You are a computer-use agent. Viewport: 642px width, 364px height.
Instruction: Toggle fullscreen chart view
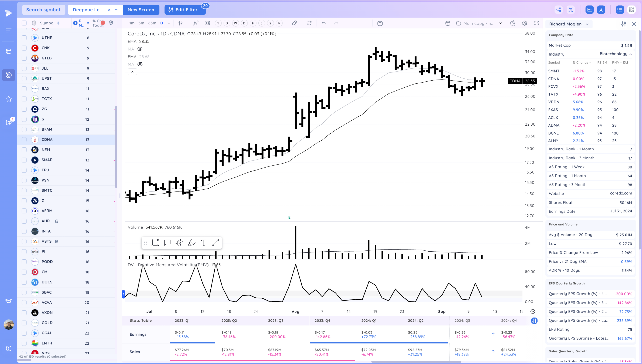point(536,23)
